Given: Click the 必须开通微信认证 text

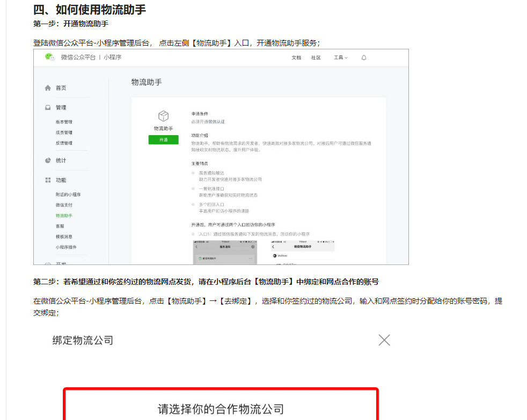Looking at the screenshot, I should (208, 122).
